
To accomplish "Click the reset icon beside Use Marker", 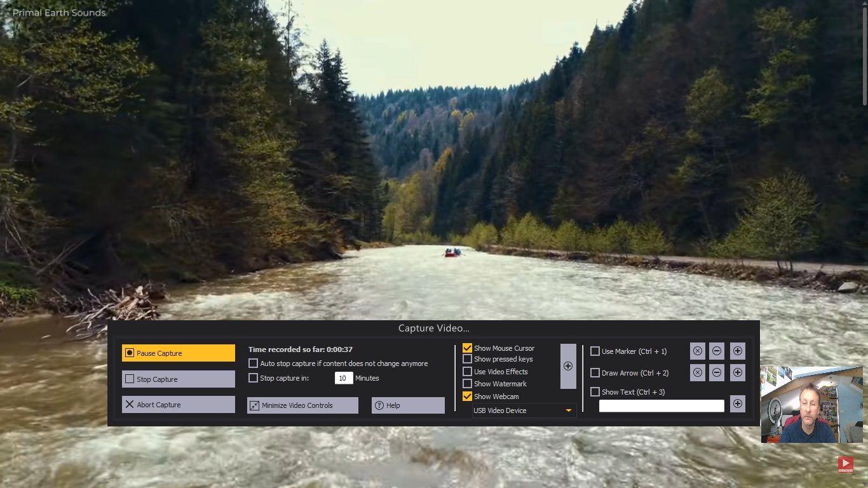I will pos(697,351).
